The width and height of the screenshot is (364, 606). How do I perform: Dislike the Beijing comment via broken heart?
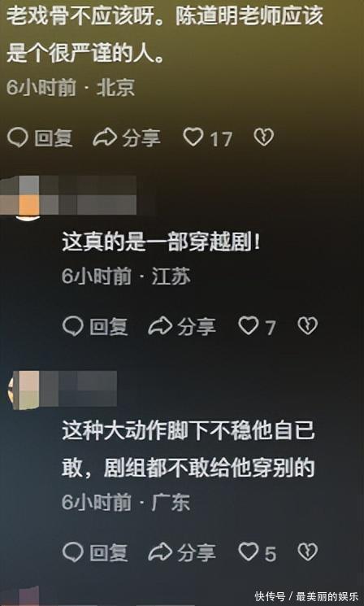[263, 137]
